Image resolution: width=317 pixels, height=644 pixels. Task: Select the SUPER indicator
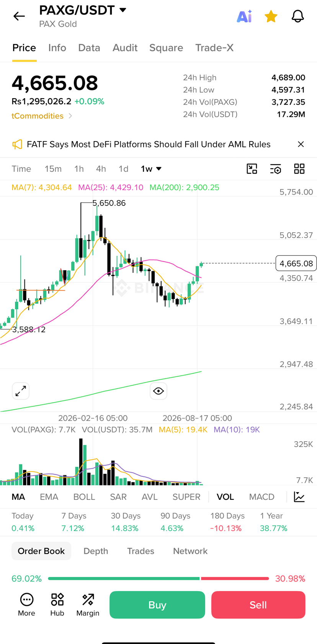click(x=186, y=497)
